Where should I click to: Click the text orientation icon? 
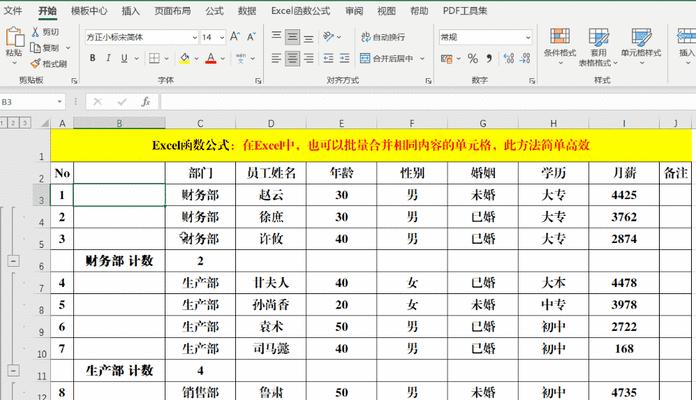(x=328, y=37)
